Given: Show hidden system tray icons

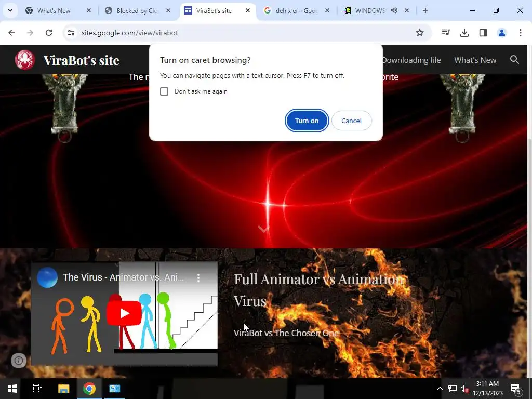Looking at the screenshot, I should [440, 389].
